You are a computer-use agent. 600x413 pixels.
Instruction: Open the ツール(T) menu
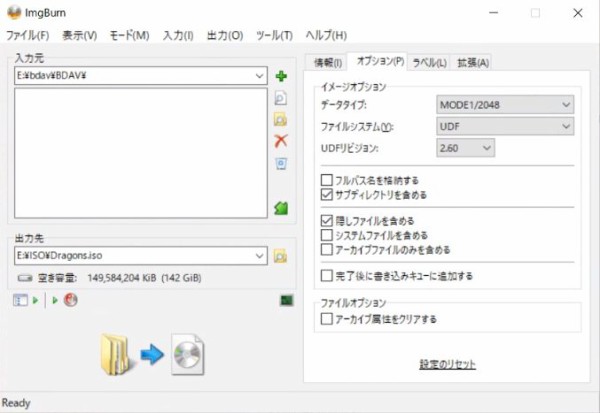coord(274,36)
